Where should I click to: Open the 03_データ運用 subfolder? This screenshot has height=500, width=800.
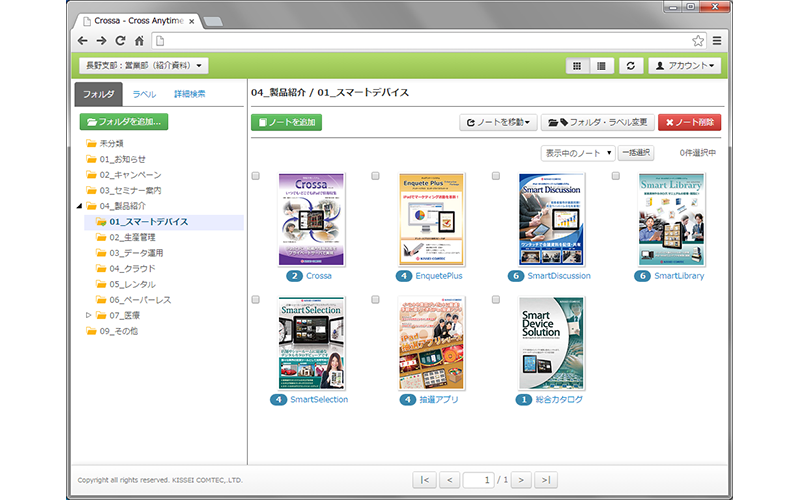click(130, 253)
